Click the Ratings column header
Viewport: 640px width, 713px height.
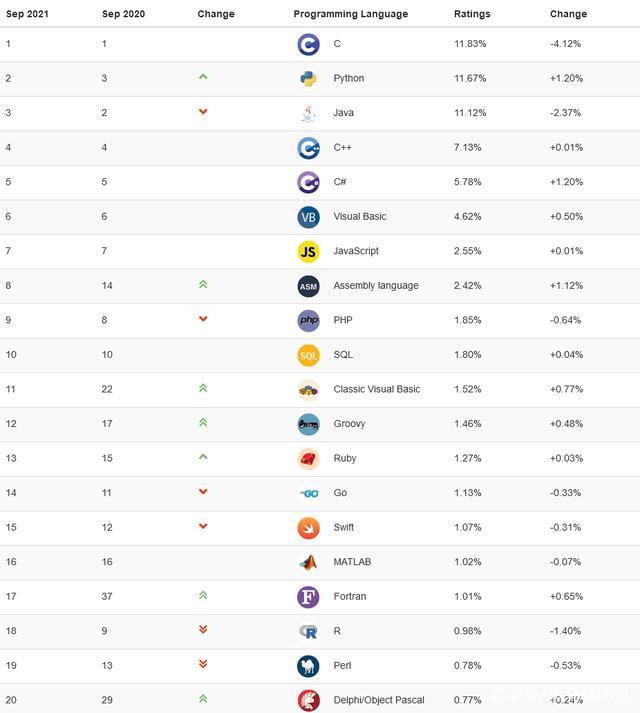pyautogui.click(x=471, y=14)
